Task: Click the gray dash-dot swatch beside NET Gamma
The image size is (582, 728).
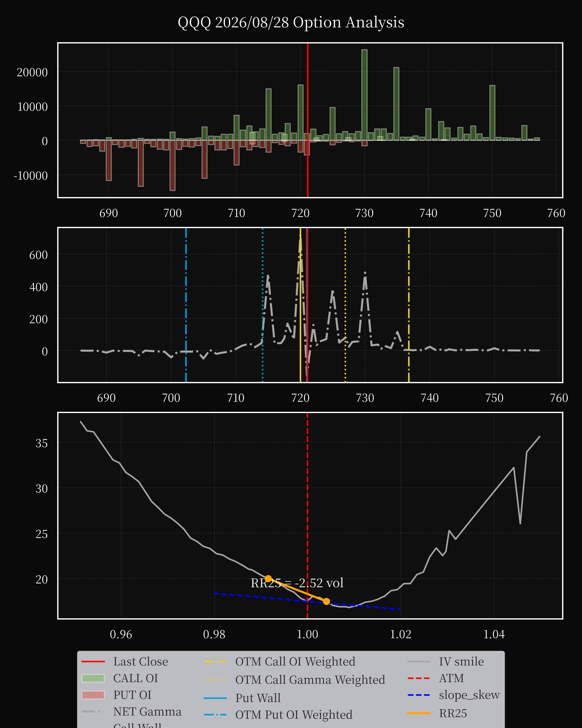Action: click(93, 711)
